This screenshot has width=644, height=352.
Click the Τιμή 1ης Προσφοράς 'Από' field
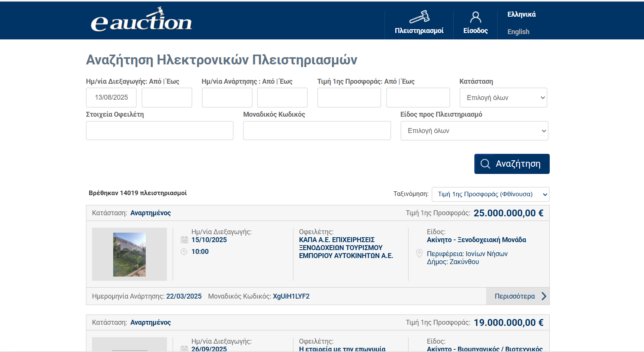(349, 98)
